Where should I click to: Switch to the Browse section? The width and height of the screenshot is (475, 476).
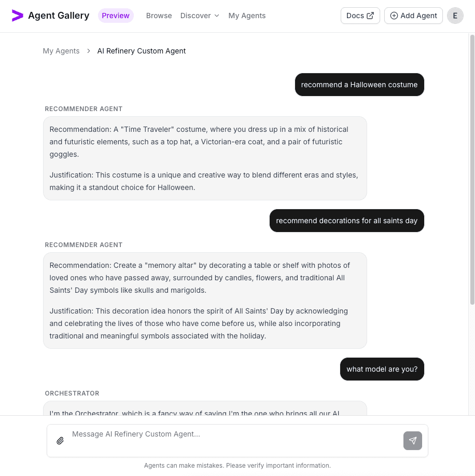pyautogui.click(x=159, y=16)
